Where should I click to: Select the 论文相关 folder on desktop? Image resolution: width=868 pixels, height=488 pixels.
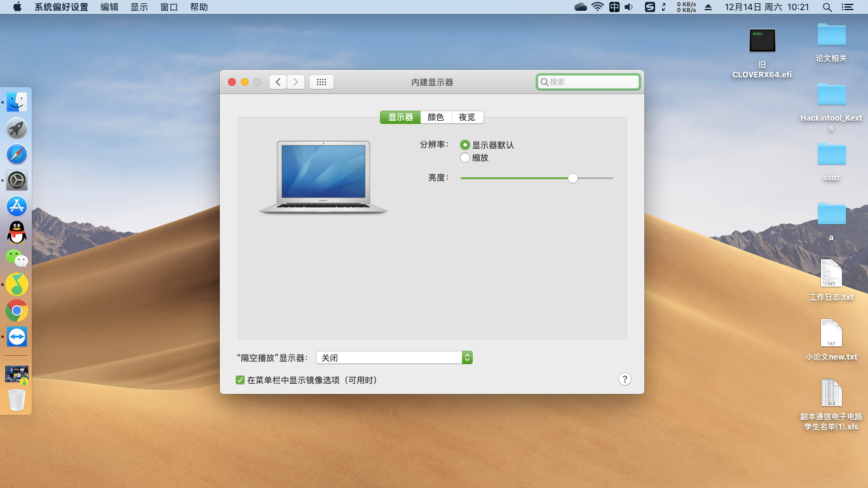(831, 42)
